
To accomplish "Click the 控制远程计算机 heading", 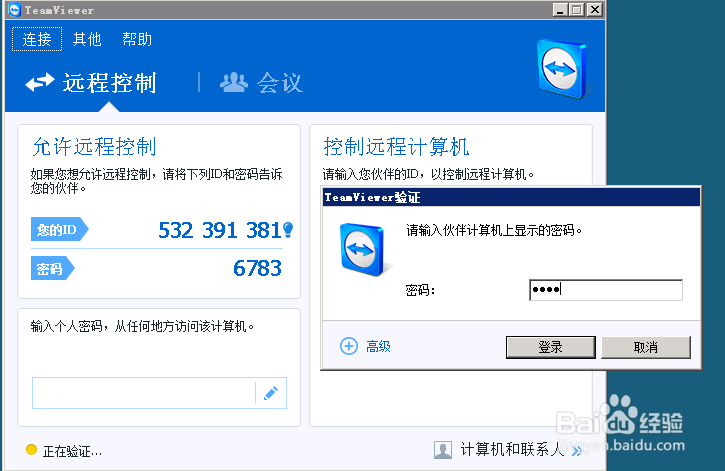I will pos(396,147).
